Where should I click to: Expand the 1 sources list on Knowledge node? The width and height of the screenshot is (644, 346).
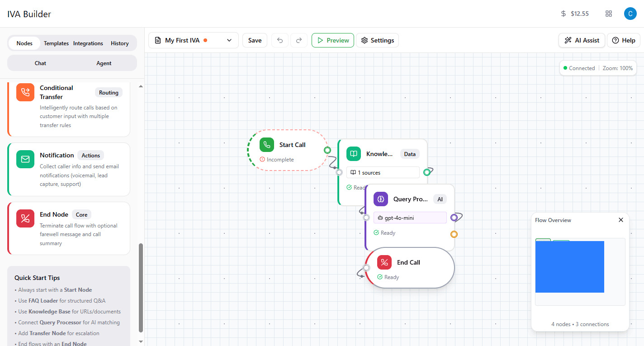click(383, 172)
